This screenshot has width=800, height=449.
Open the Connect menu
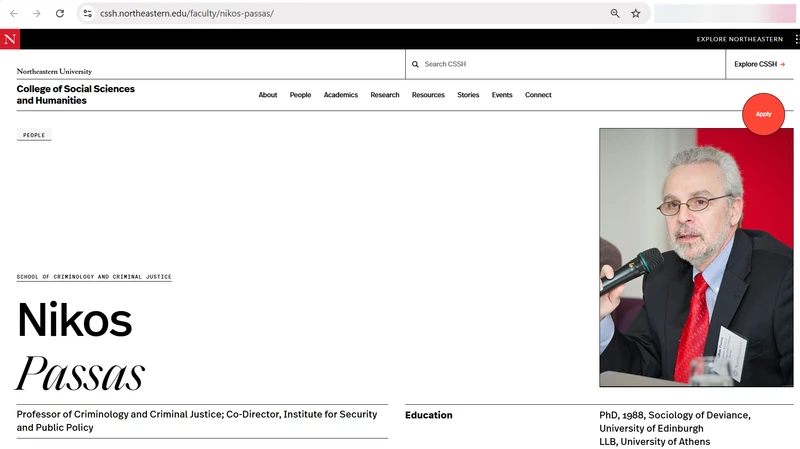click(x=538, y=95)
